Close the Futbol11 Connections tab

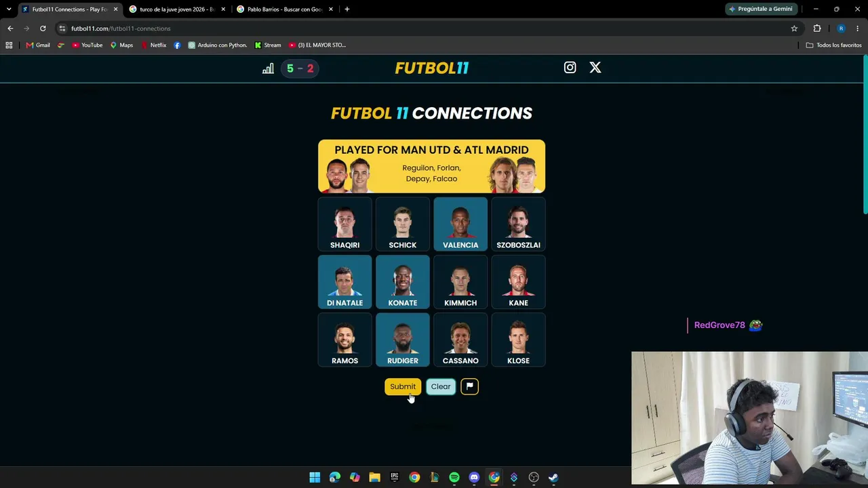[x=115, y=9]
